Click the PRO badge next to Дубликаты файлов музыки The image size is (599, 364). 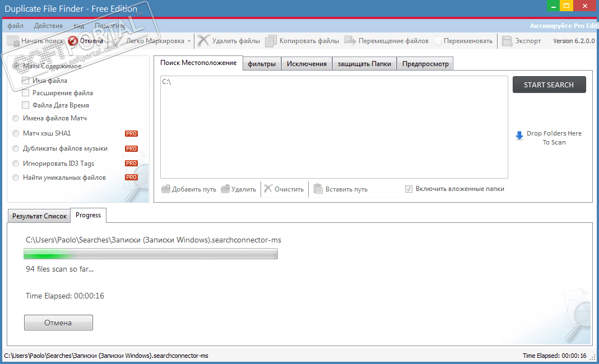(131, 148)
